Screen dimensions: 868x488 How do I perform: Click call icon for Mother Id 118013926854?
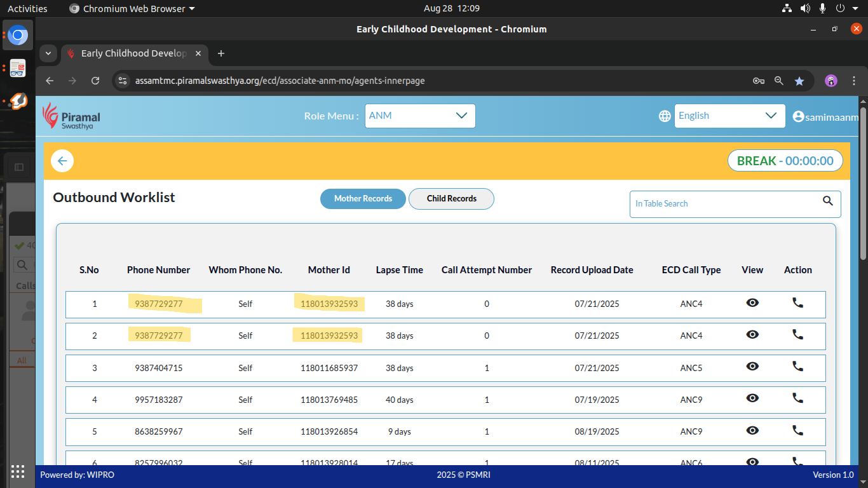(797, 431)
